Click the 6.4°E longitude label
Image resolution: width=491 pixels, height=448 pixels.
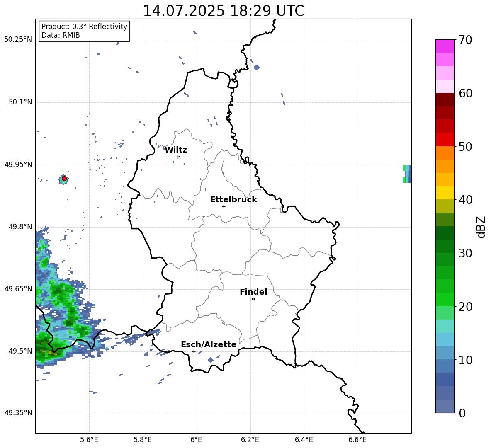304,440
